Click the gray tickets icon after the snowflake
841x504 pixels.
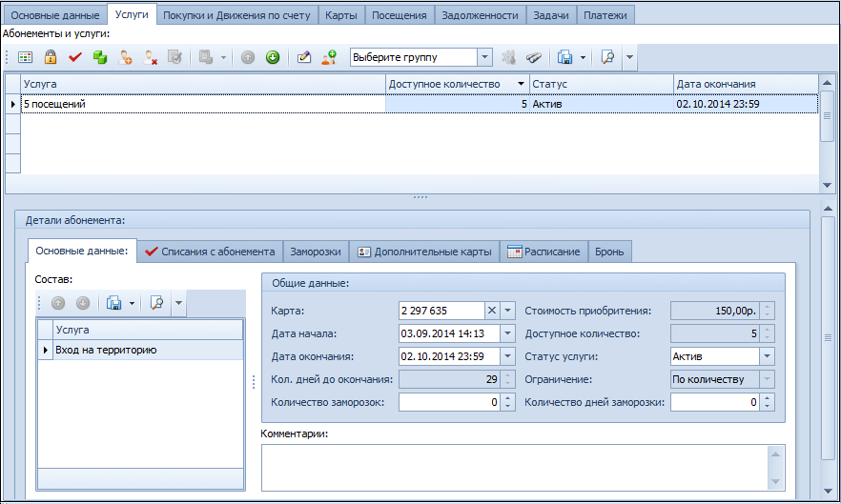pyautogui.click(x=534, y=57)
